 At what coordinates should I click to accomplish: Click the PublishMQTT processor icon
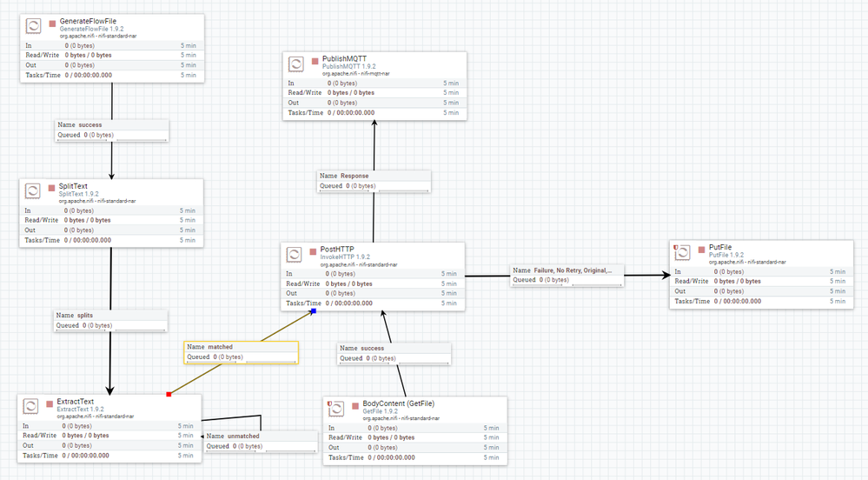[296, 63]
